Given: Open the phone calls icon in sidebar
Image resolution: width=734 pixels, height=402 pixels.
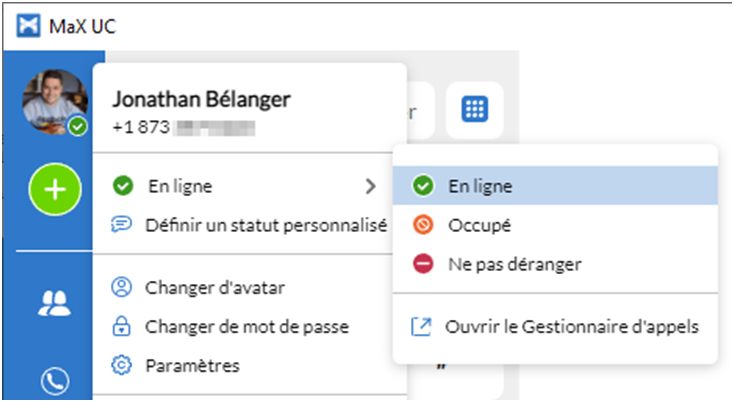Looking at the screenshot, I should 55,381.
